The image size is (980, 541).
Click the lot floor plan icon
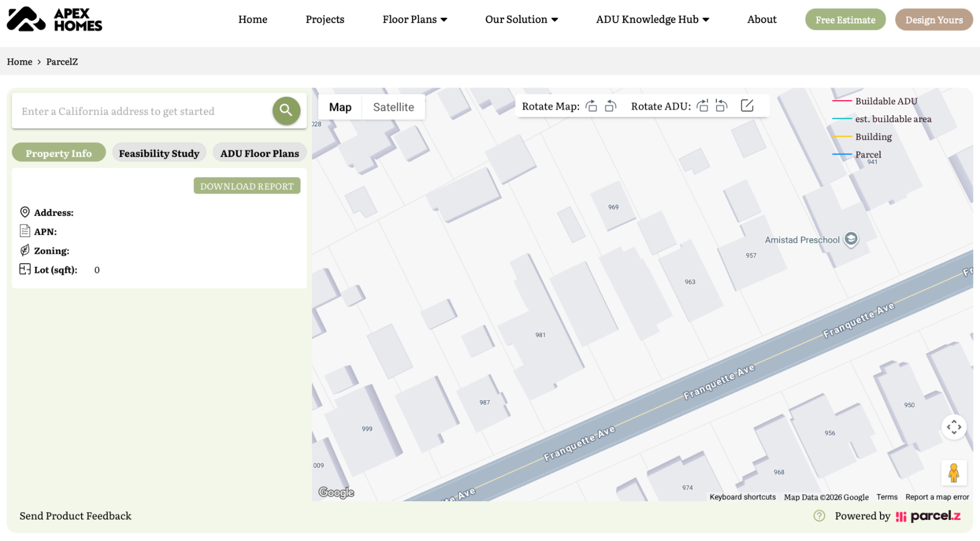tap(25, 269)
